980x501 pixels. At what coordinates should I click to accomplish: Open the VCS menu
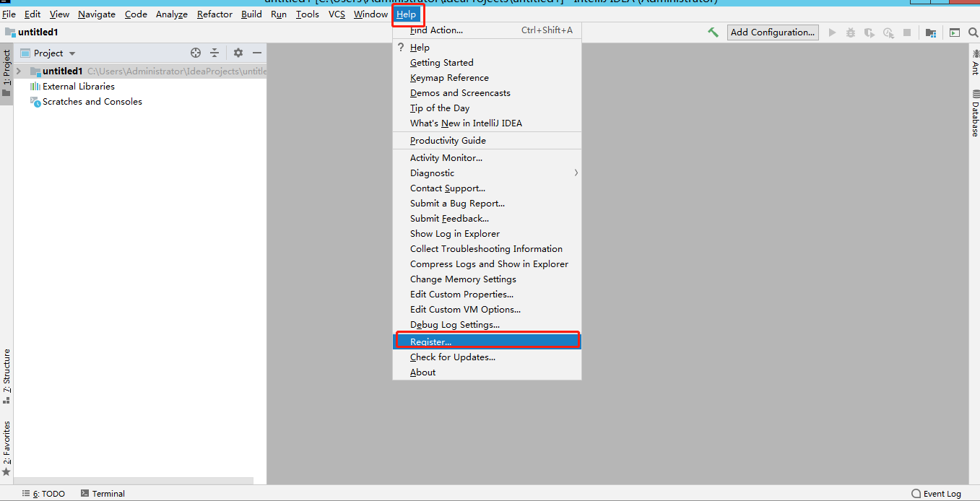tap(337, 14)
